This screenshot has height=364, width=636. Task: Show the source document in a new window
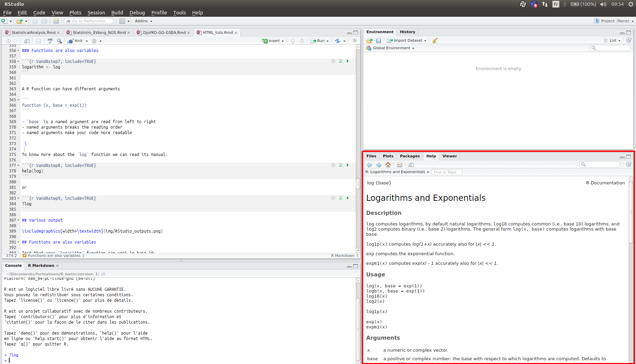[x=27, y=41]
